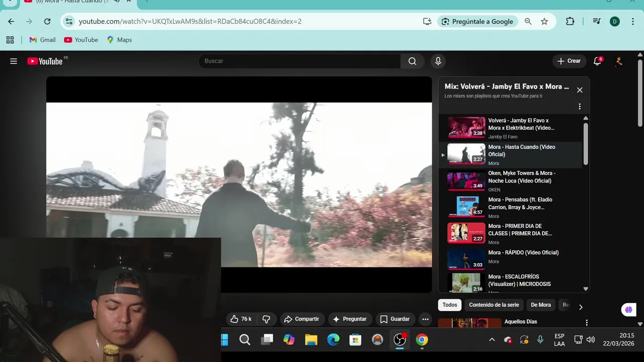Play Mora - PRIMER DIA DE CLASES thumbnail
This screenshot has width=644, height=362.
(466, 233)
